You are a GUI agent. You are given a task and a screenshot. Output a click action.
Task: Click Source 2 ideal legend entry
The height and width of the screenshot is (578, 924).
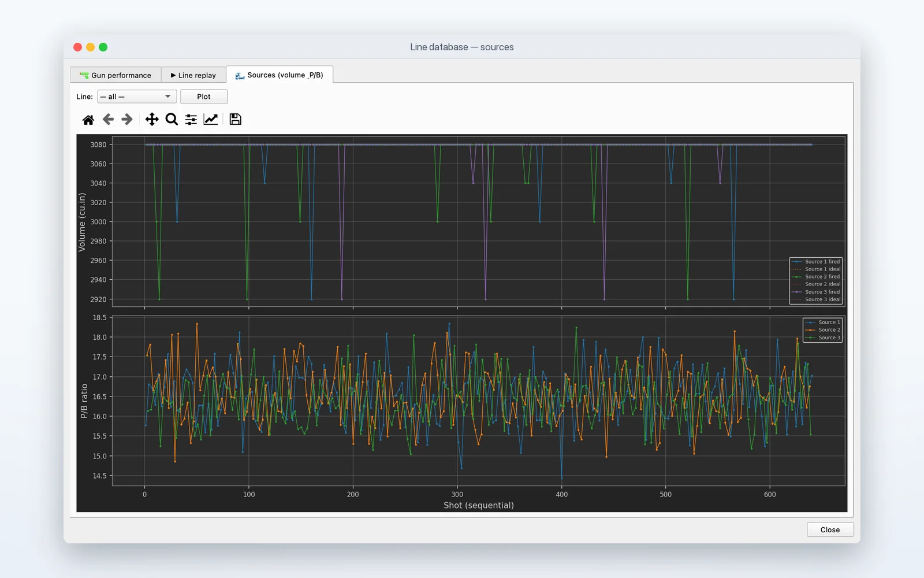pos(816,284)
